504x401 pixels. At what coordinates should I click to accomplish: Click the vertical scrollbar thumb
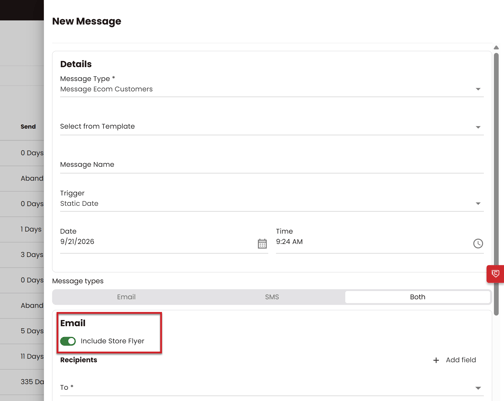tap(496, 184)
